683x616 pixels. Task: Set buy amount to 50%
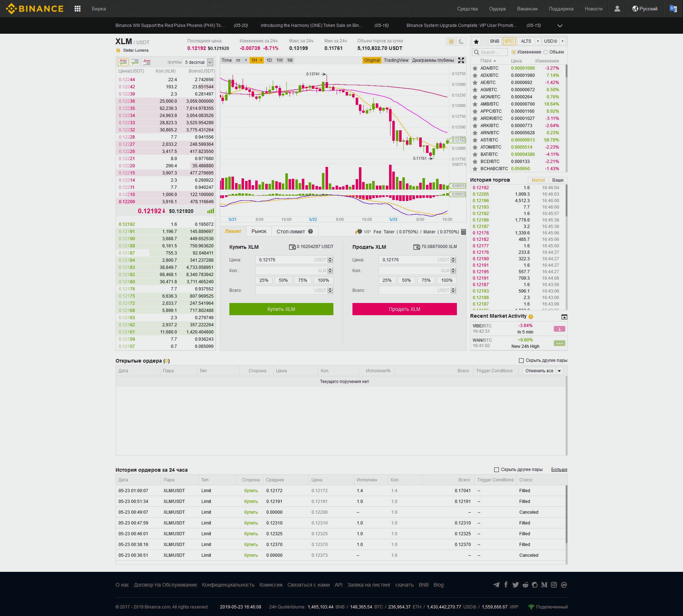[x=283, y=280]
